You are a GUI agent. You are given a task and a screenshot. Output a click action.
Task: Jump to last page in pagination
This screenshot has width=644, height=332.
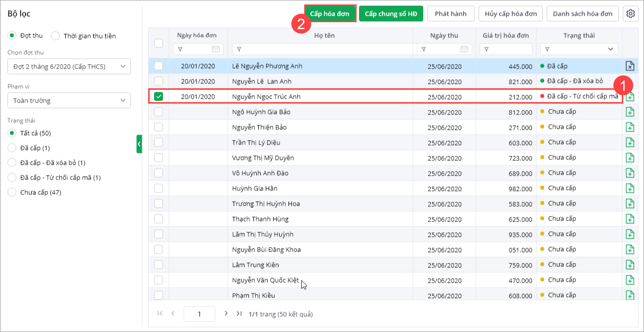coord(239,313)
